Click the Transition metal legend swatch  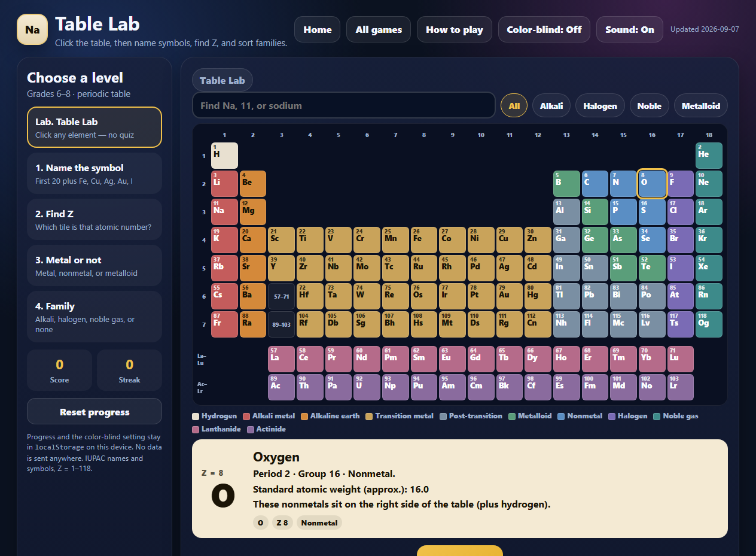click(x=369, y=416)
